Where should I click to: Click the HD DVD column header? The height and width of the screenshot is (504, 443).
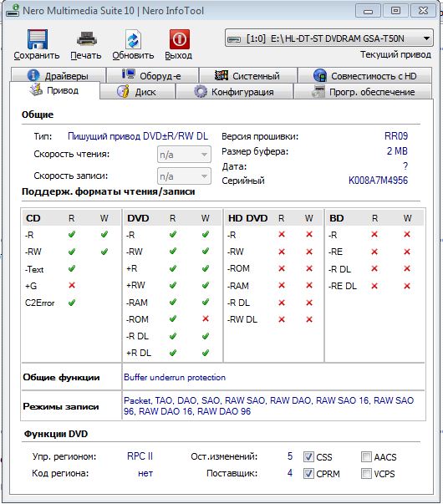[248, 218]
